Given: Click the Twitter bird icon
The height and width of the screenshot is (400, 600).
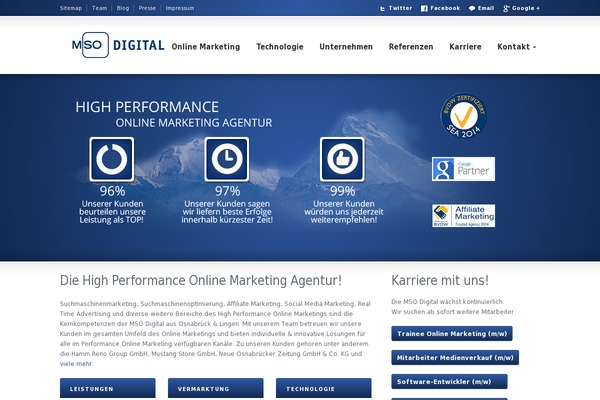Looking at the screenshot, I should (382, 8).
